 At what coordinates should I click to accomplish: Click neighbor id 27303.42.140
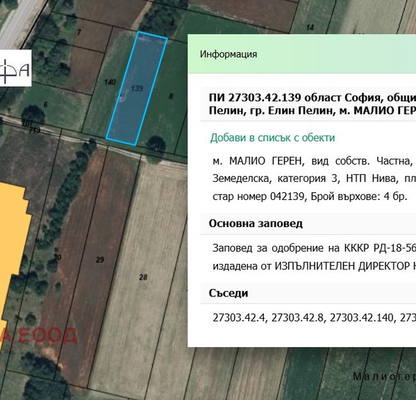pyautogui.click(x=362, y=318)
